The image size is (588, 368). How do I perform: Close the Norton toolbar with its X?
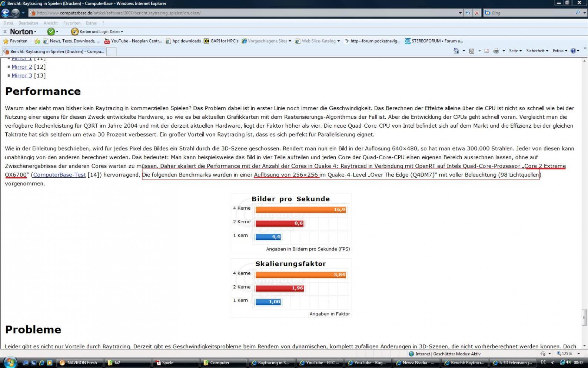5,32
